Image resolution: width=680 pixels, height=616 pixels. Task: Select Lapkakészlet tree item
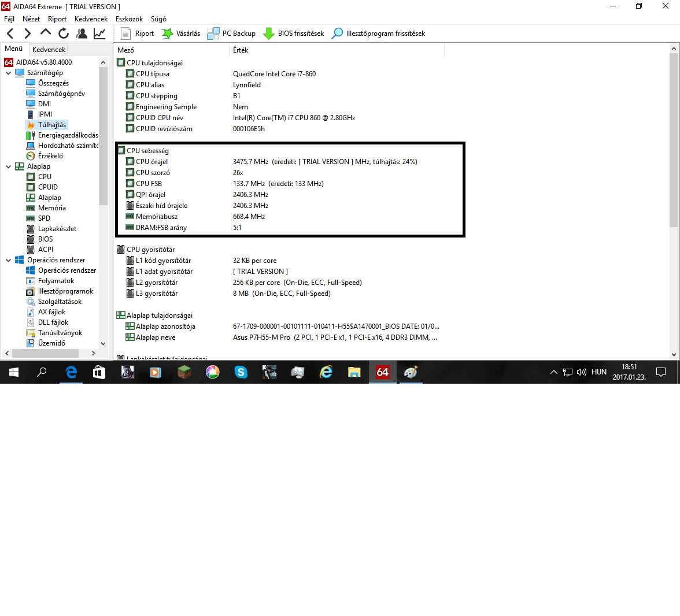[x=57, y=229]
